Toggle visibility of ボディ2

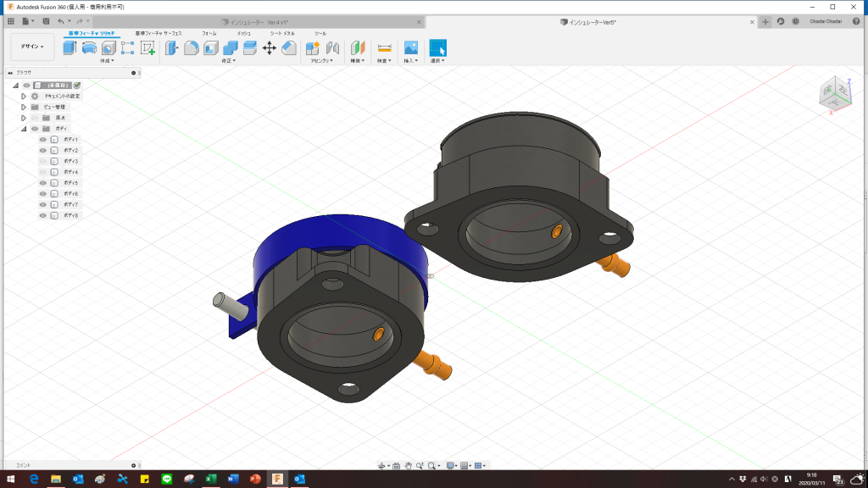[43, 151]
